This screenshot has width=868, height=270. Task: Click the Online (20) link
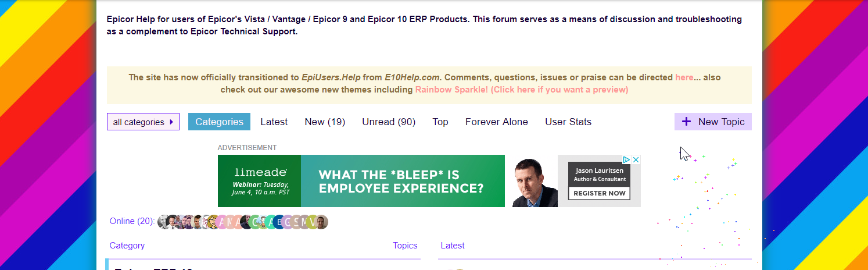pyautogui.click(x=132, y=221)
